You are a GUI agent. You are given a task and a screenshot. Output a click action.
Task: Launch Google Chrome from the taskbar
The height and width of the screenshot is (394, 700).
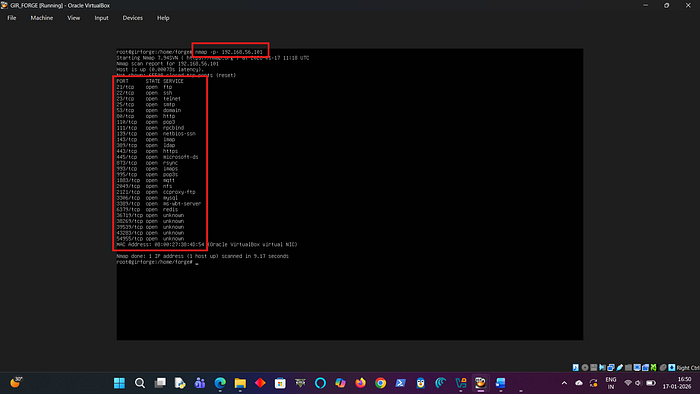[x=380, y=383]
